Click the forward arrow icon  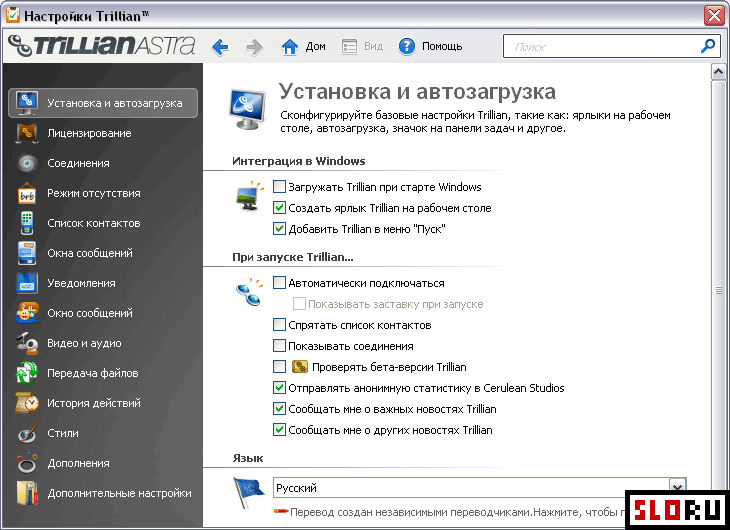point(254,47)
